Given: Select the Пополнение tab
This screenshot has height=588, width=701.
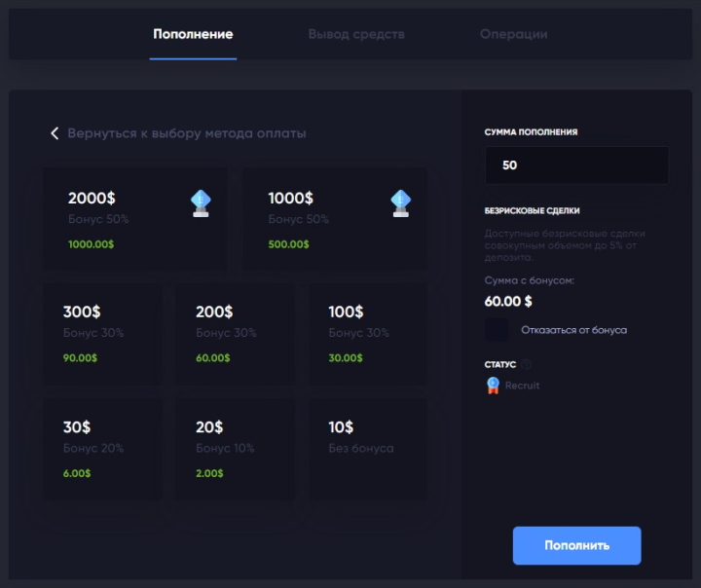Looking at the screenshot, I should [193, 34].
